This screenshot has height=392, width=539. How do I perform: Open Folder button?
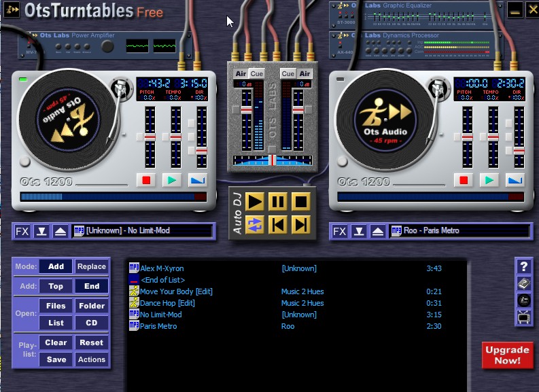[92, 306]
